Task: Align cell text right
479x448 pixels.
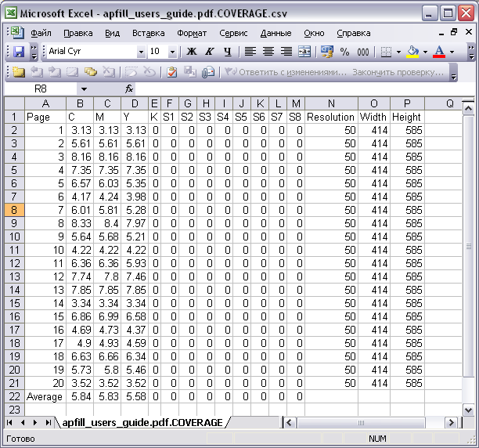Action: pos(286,52)
